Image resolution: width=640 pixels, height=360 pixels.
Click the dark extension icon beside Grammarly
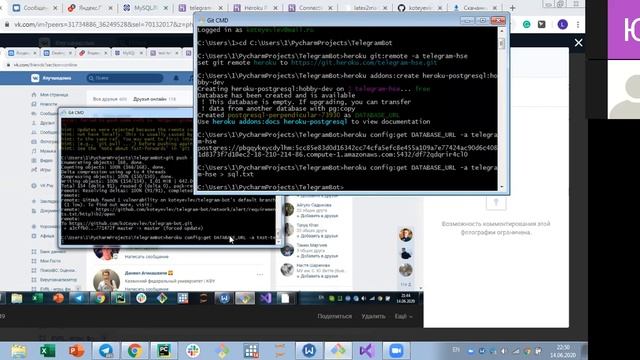[x=542, y=24]
